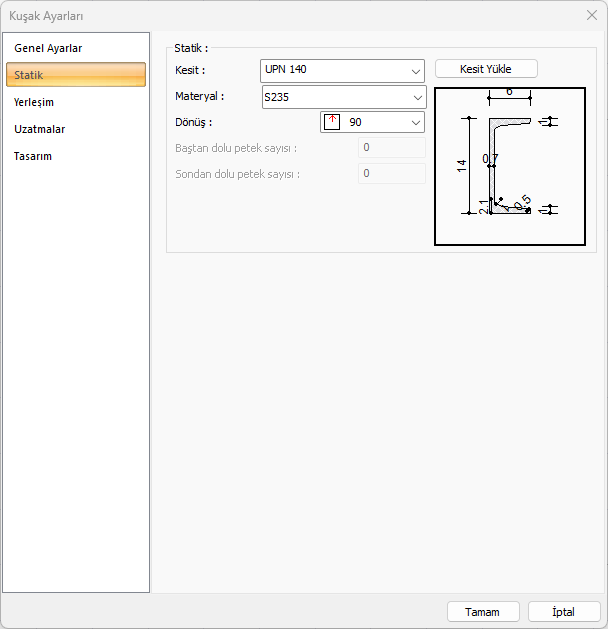Switch to the Genel Ayarlar page

[x=48, y=48]
